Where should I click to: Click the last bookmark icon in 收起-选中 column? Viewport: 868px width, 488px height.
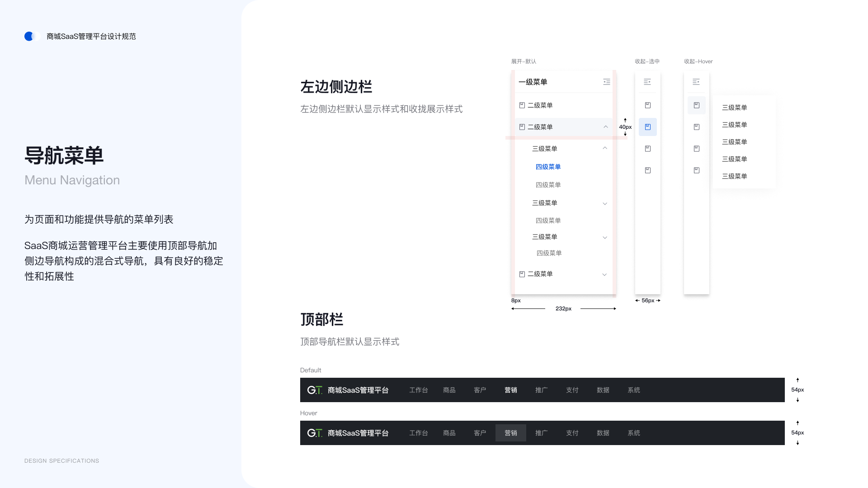point(647,170)
